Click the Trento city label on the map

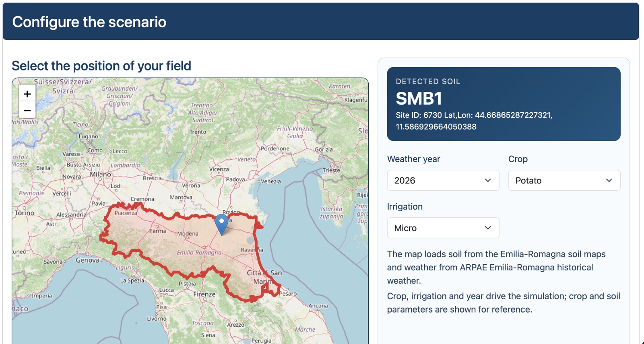198,132
